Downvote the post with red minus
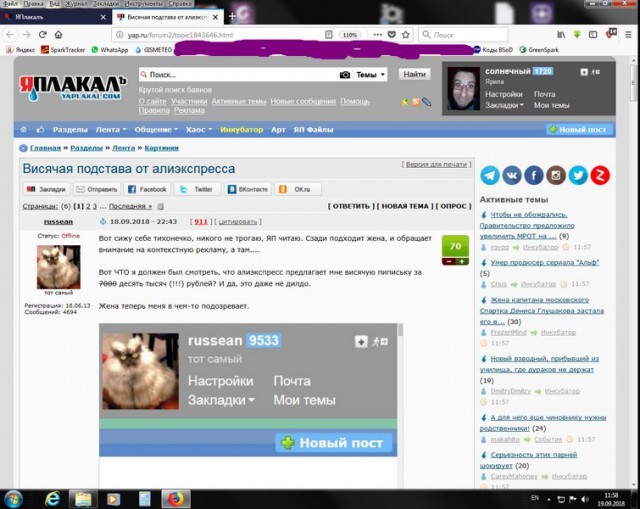Image resolution: width=640 pixels, height=509 pixels. tap(449, 262)
